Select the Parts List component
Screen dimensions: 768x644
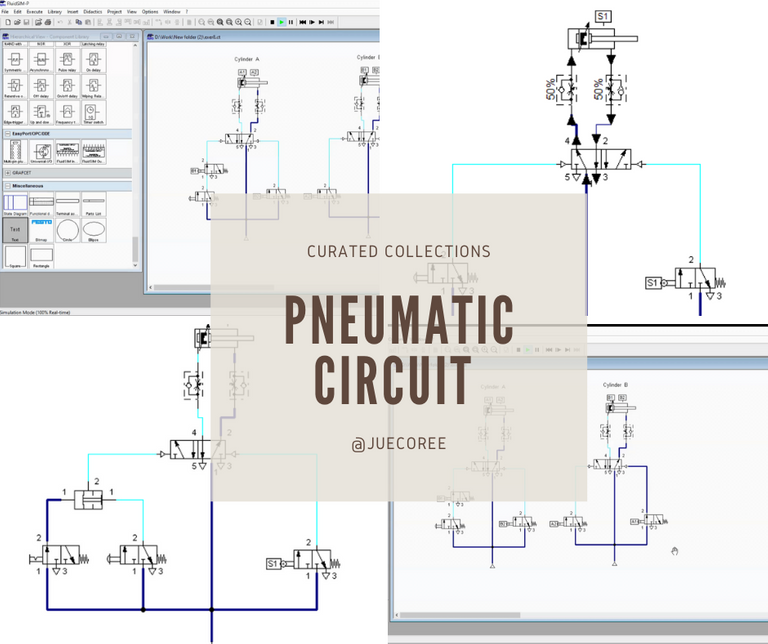pyautogui.click(x=93, y=204)
